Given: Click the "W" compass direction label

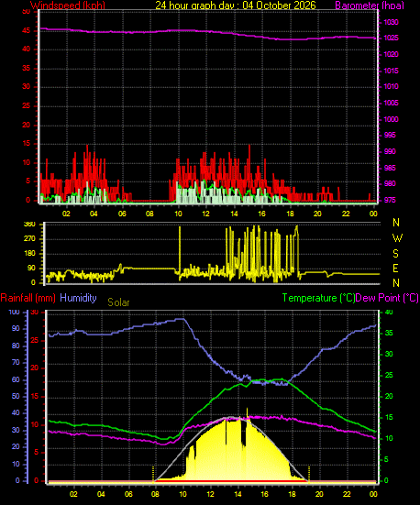Looking at the screenshot, I should pyautogui.click(x=397, y=238).
